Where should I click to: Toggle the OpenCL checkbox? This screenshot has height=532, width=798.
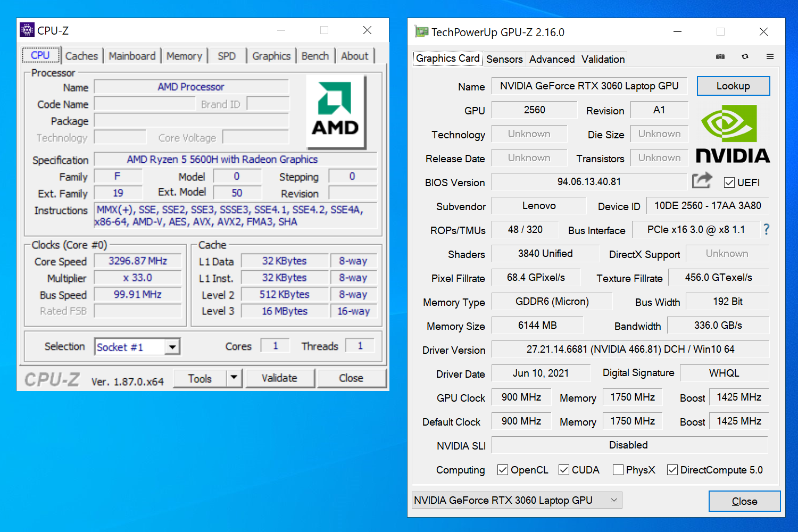(x=503, y=470)
